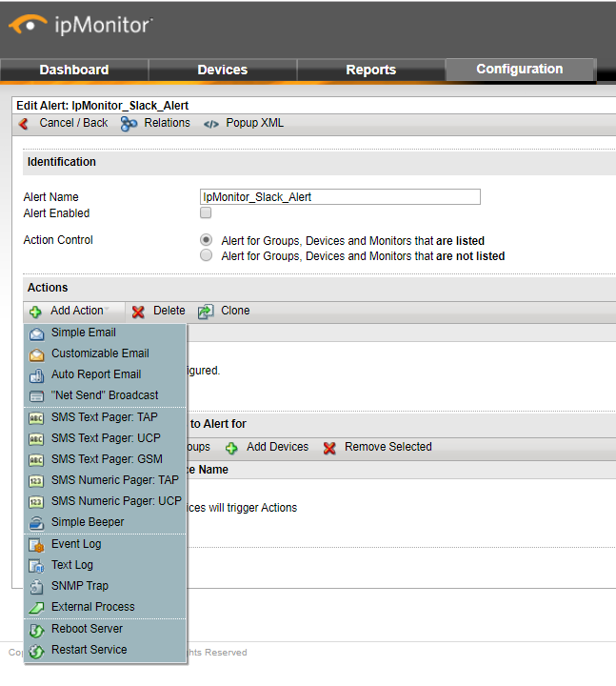Choose "Net Send" Broadcast menu entry
The image size is (616, 686).
click(105, 395)
